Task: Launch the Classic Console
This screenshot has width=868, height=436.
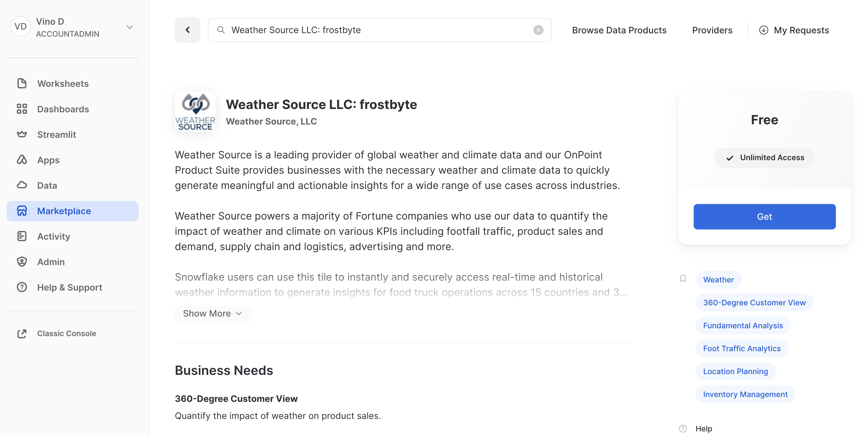Action: coord(66,333)
